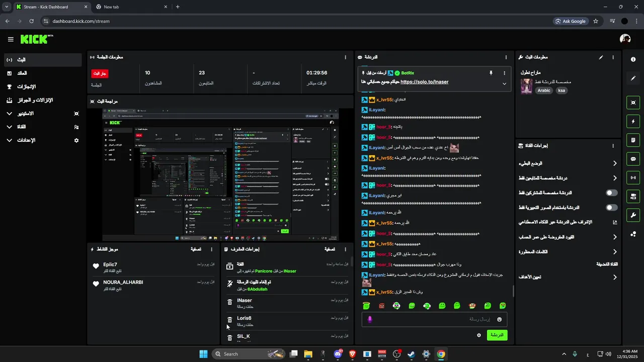This screenshot has height=362, width=644.
Task: Open the profile avatar in the top-right corner
Action: 625,39
